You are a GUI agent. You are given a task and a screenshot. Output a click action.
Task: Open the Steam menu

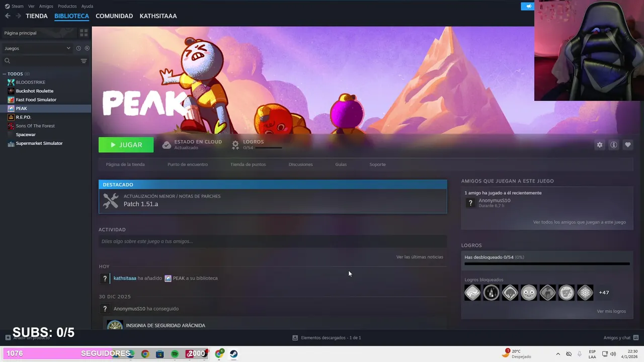pos(14,6)
